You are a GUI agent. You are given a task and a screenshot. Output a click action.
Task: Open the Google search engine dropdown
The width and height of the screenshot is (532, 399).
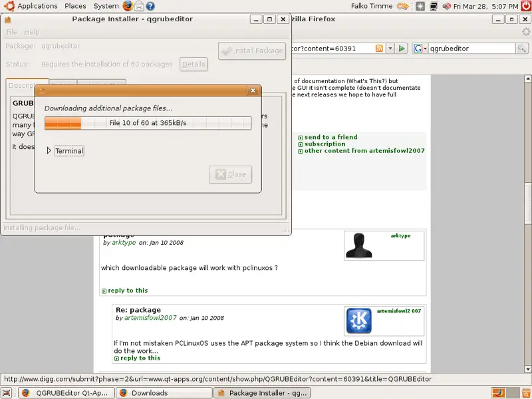[420, 49]
